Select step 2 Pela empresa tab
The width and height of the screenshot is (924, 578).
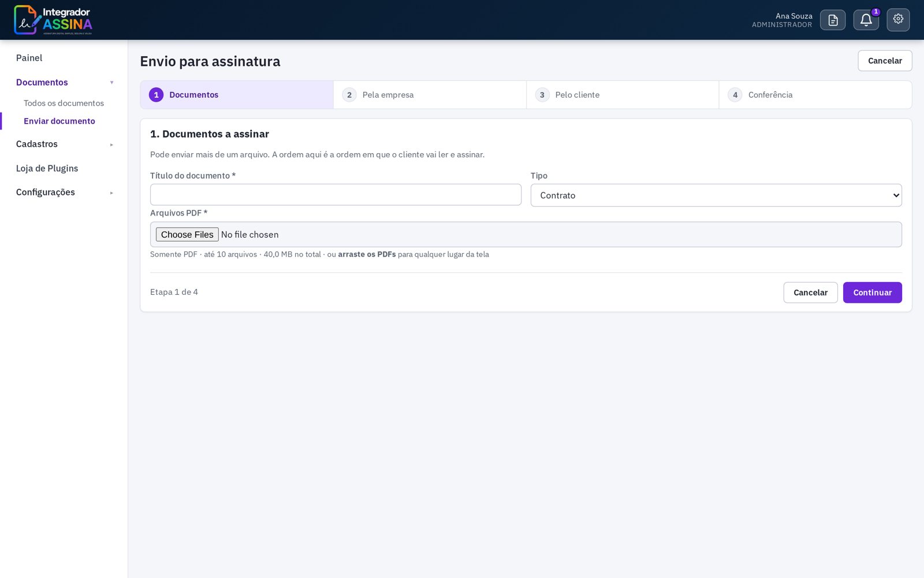point(430,95)
